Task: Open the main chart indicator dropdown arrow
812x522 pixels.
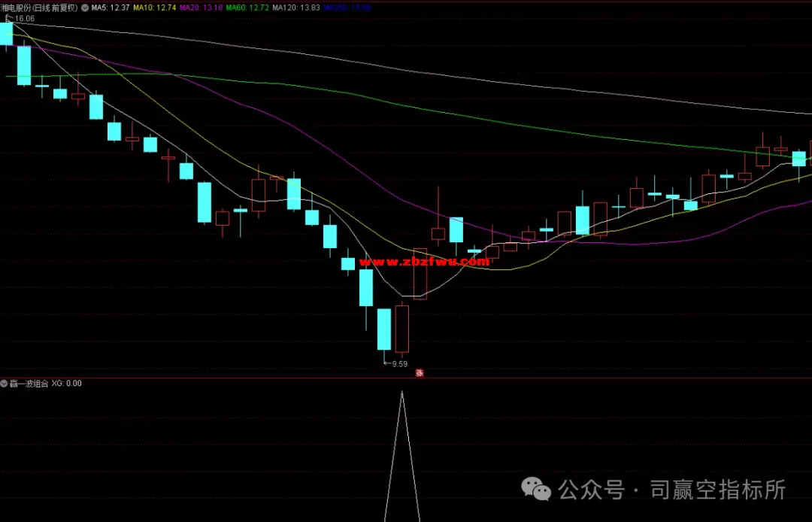Action: [x=85, y=8]
